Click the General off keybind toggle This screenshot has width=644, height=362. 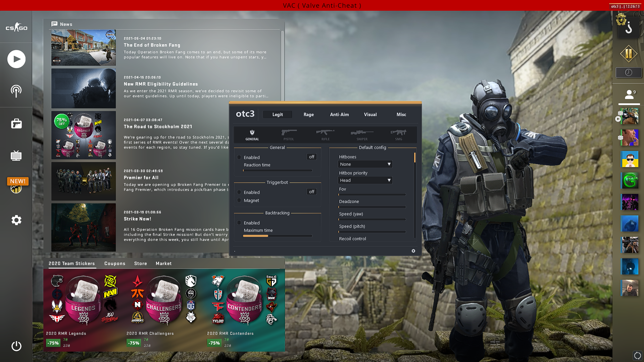[x=311, y=157]
